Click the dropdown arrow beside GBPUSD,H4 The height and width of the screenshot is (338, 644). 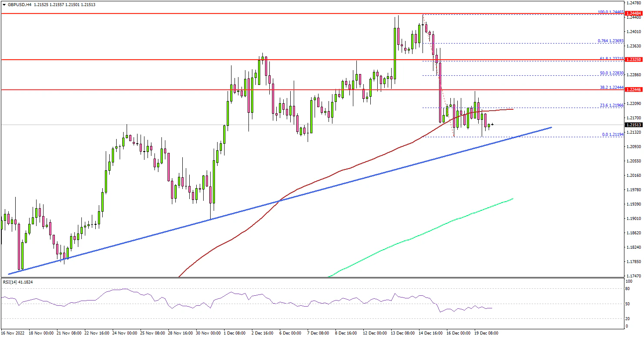[3, 4]
